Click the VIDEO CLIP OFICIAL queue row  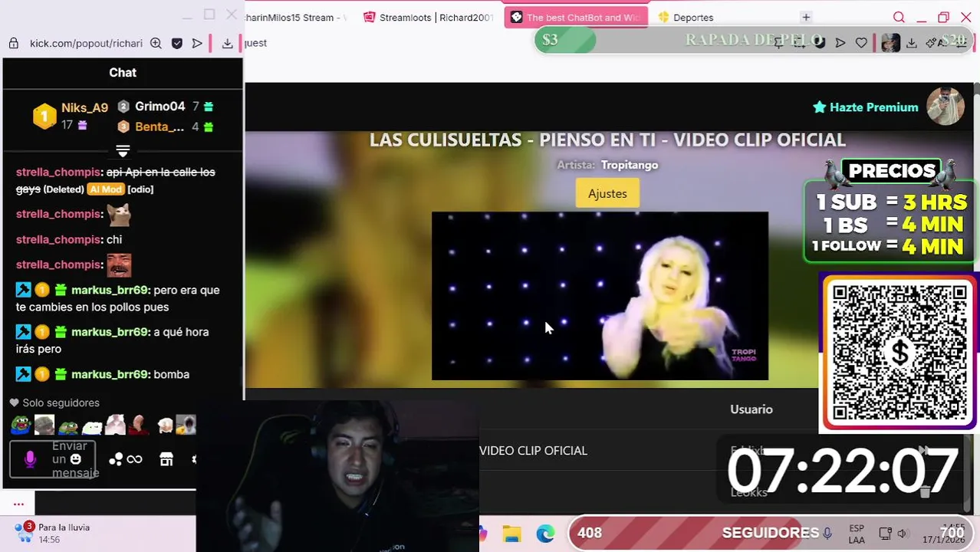click(533, 451)
